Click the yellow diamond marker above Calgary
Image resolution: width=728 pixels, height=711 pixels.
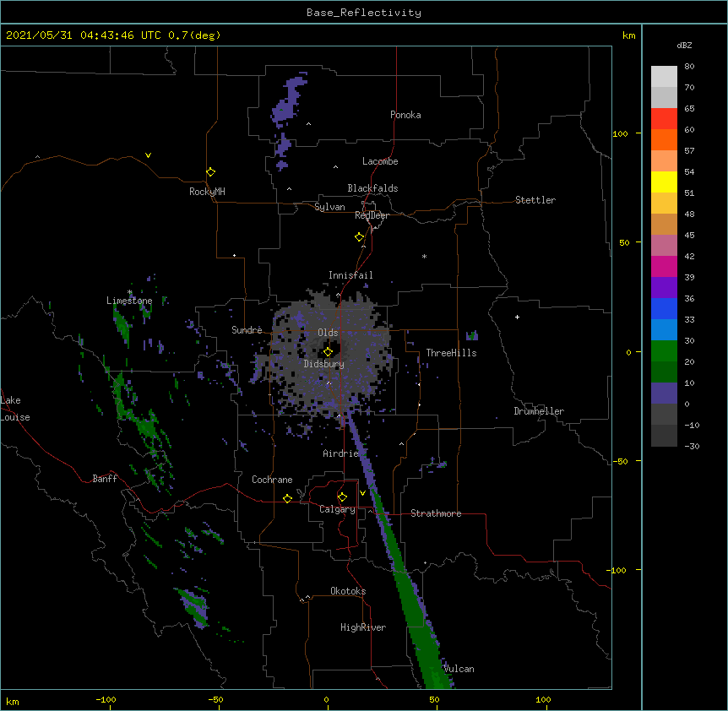click(x=342, y=497)
